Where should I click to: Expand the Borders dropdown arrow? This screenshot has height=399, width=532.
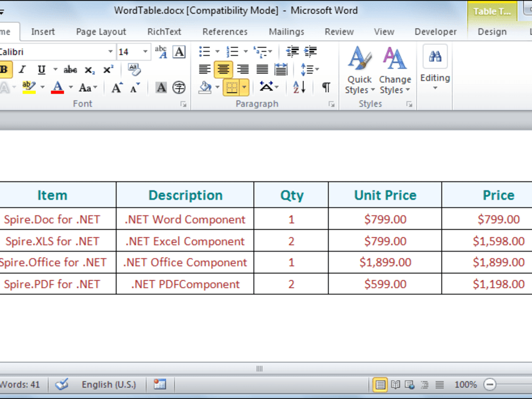(x=244, y=88)
